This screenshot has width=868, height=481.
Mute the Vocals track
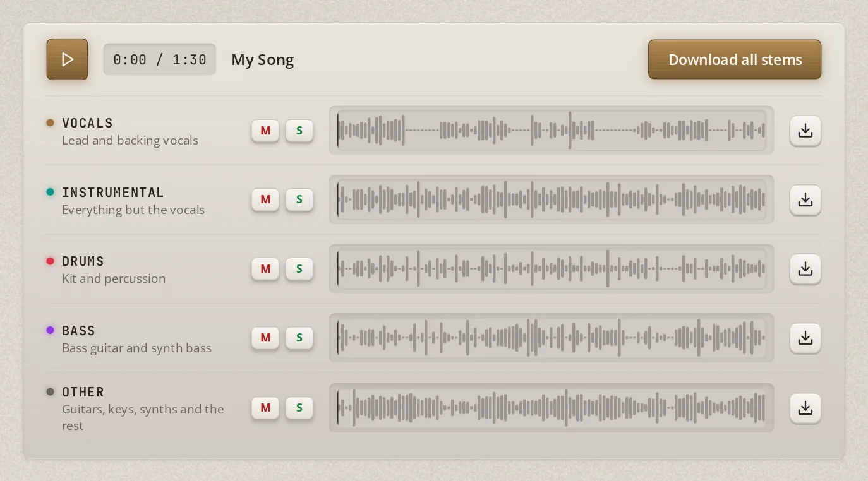(265, 131)
